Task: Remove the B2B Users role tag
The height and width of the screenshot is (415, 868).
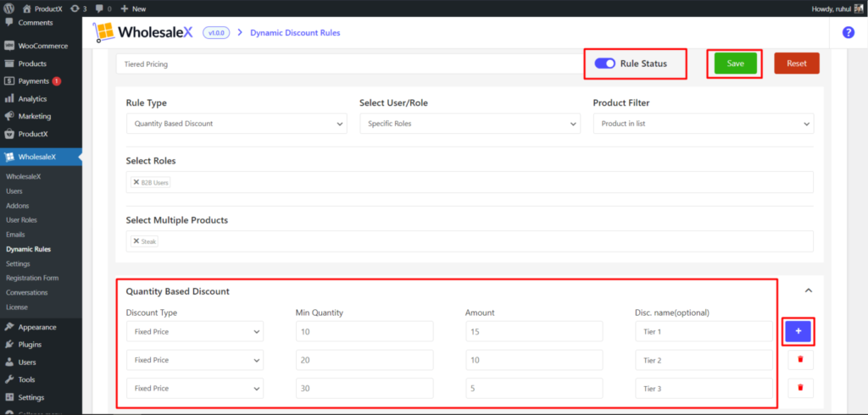Action: [x=136, y=182]
